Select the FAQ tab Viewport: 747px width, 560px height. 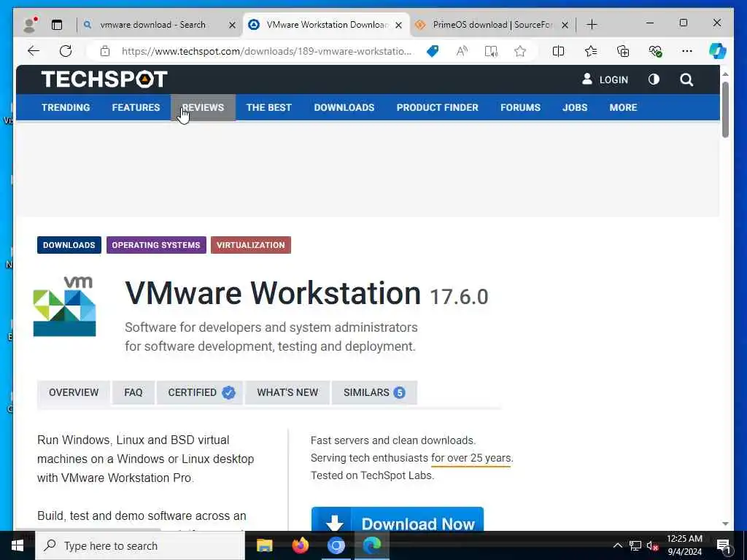[133, 392]
